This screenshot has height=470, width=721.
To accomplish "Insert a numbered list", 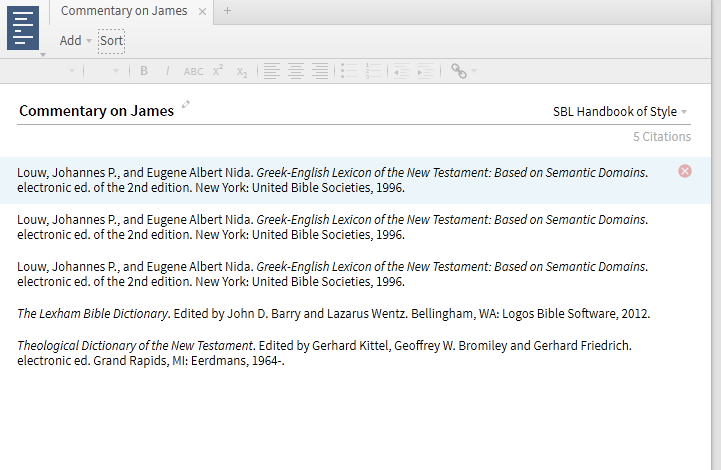I will tap(373, 71).
